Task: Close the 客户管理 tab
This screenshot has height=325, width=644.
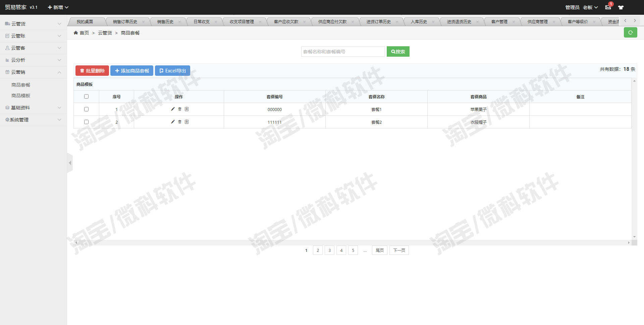Action: (x=514, y=22)
